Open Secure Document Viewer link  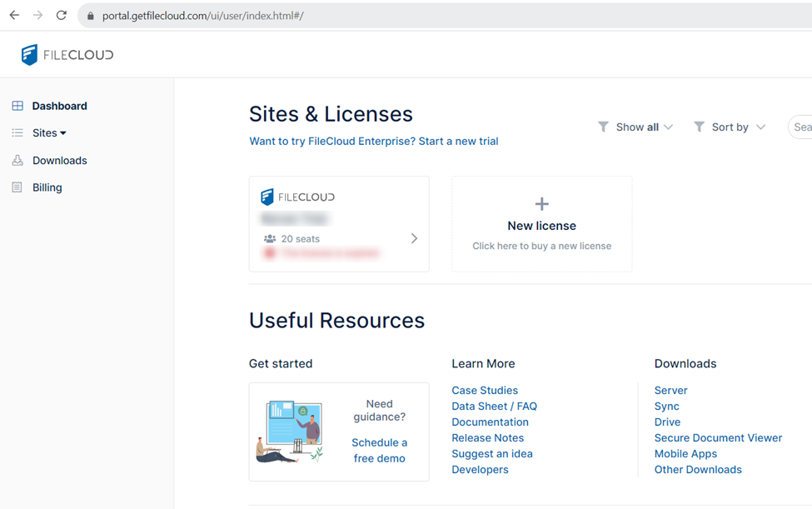718,438
